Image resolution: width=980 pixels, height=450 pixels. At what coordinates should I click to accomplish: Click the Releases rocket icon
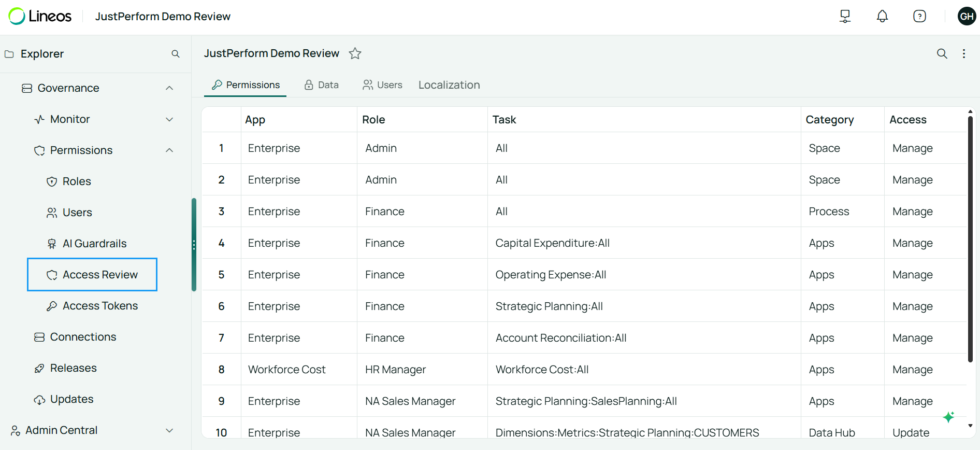tap(39, 368)
